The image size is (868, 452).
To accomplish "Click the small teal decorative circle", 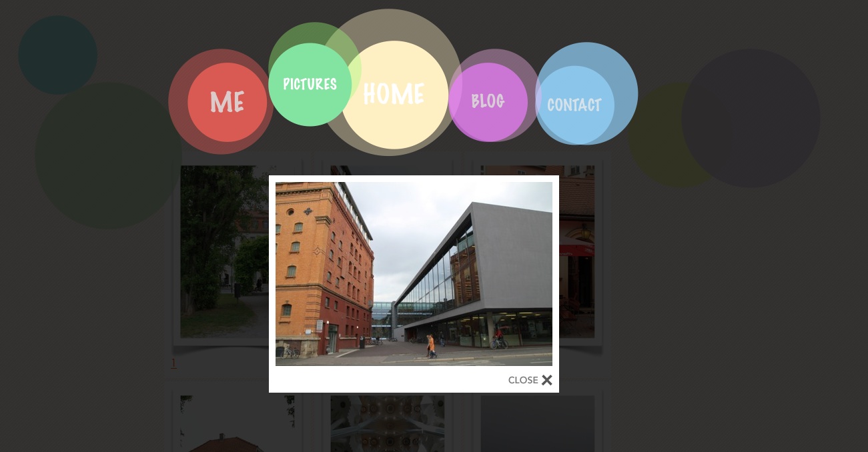I will [x=57, y=55].
